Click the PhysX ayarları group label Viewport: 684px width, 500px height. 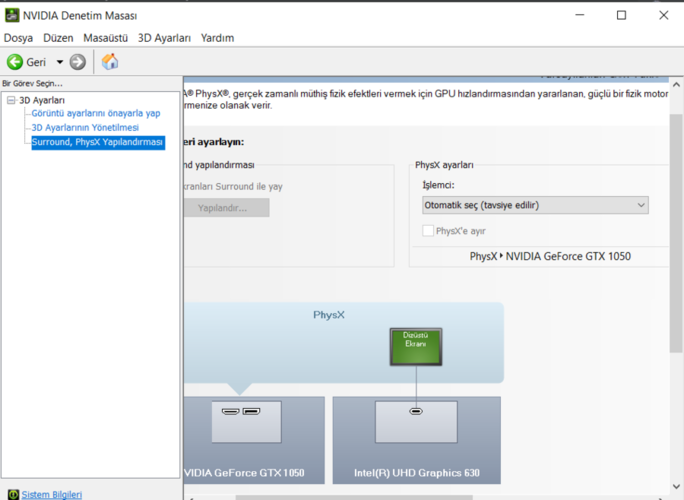tap(444, 165)
